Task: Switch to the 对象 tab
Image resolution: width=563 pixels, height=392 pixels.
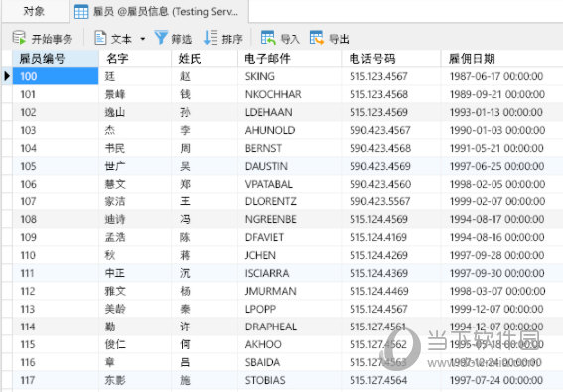Action: (x=34, y=11)
